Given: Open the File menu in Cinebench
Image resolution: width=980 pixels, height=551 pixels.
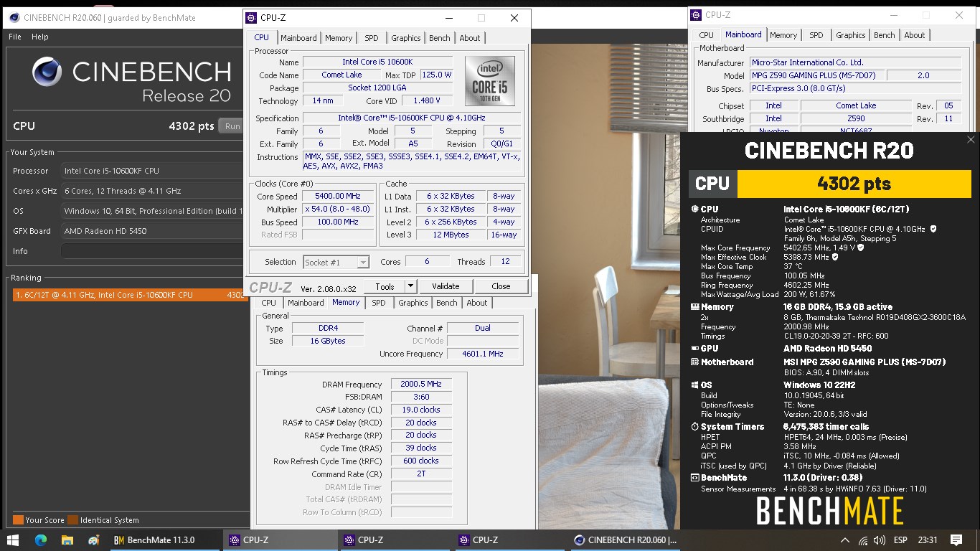Looking at the screenshot, I should (15, 37).
